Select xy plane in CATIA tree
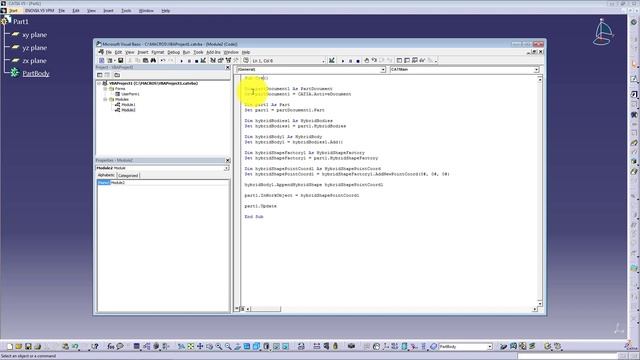 coord(34,35)
